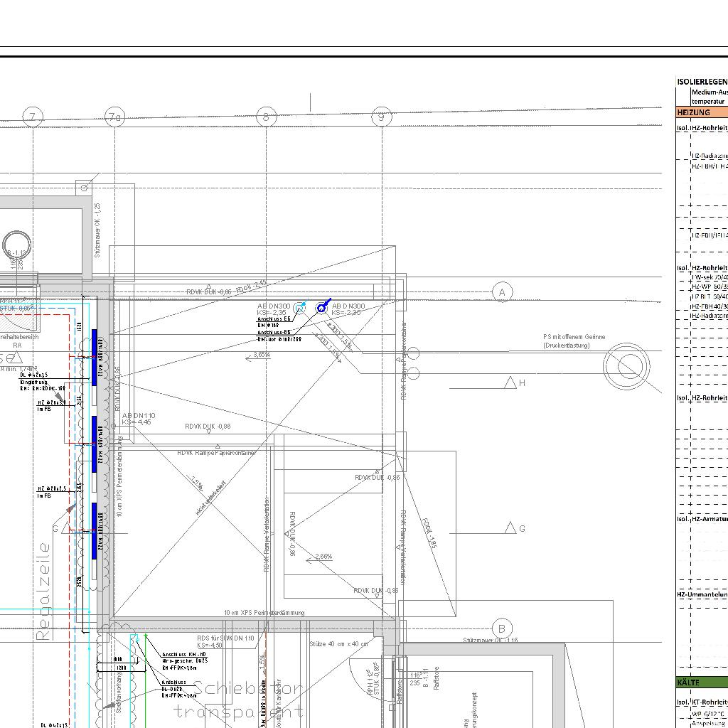
Task: Click the dark blue AB DN300 pipe symbol
Action: click(321, 308)
